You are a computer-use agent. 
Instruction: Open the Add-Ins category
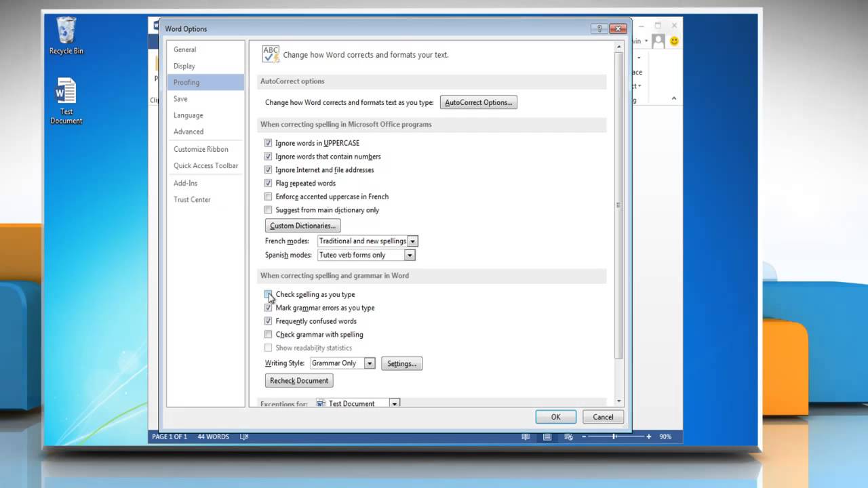(x=205, y=183)
